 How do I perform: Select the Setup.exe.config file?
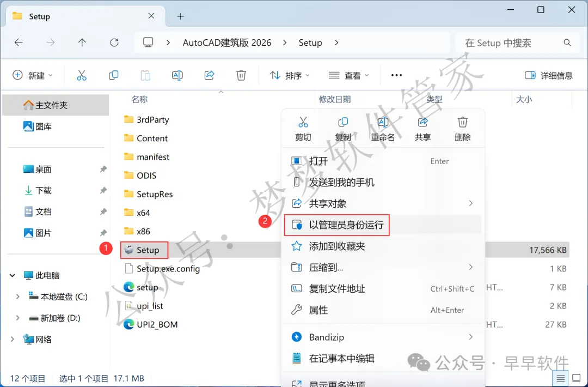click(x=162, y=269)
